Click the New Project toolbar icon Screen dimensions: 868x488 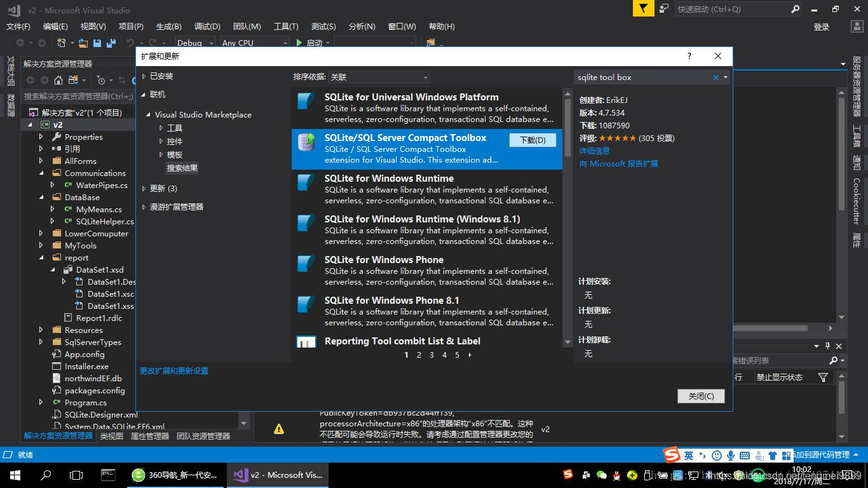click(62, 43)
